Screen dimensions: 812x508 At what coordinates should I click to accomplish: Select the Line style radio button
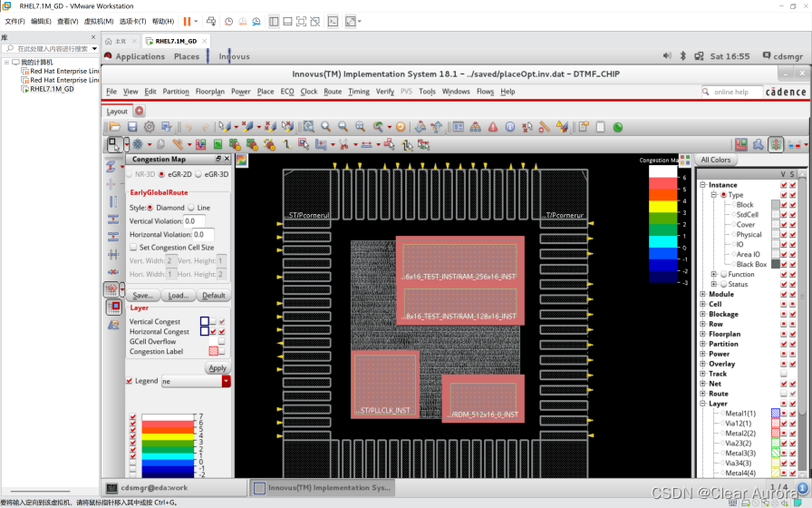point(191,208)
